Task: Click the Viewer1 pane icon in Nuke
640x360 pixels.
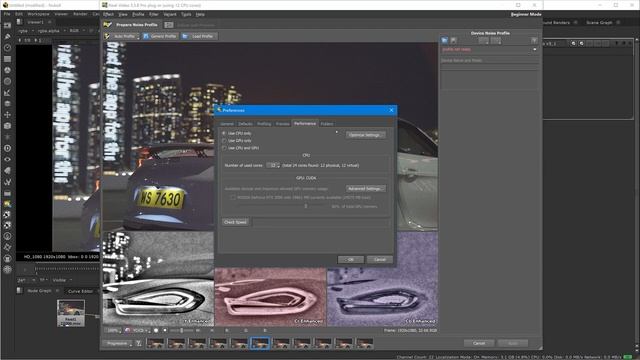Action: (19, 22)
